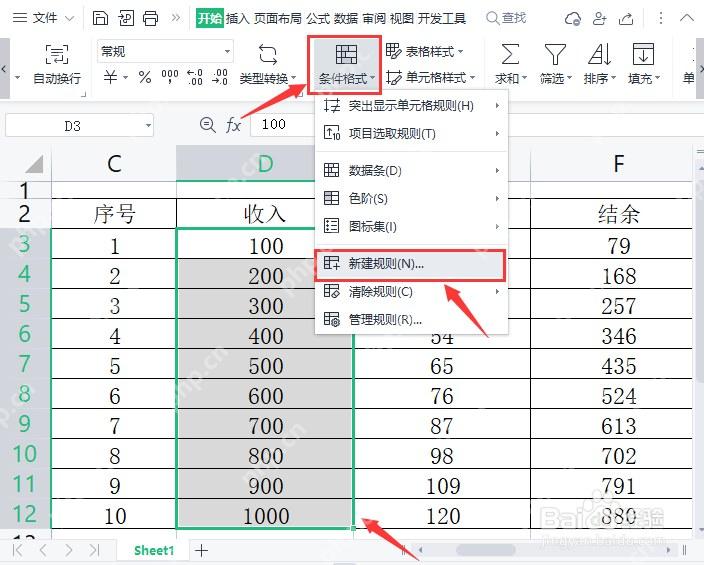Select 新建规则(N)... menu item

[410, 264]
